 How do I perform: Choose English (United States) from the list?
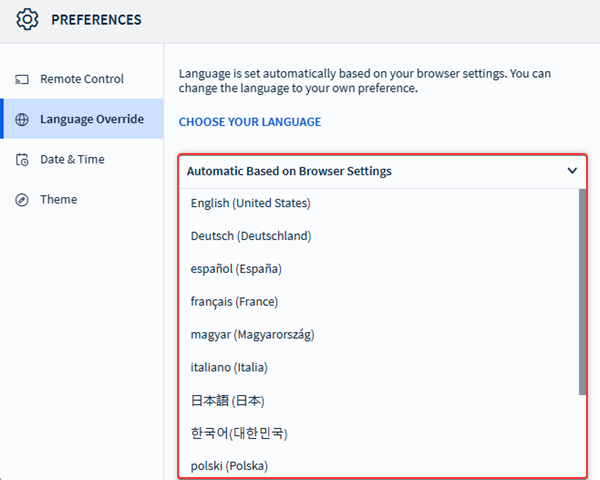251,204
